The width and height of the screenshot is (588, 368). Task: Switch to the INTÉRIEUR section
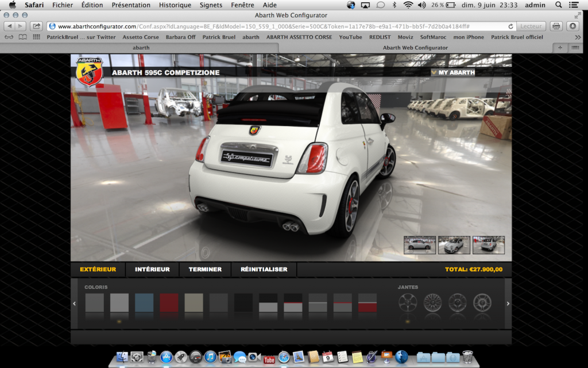[152, 269]
